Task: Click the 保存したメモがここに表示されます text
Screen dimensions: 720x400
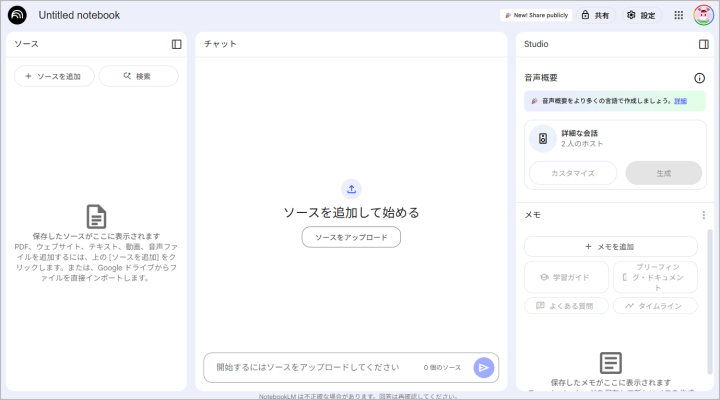Action: 611,383
